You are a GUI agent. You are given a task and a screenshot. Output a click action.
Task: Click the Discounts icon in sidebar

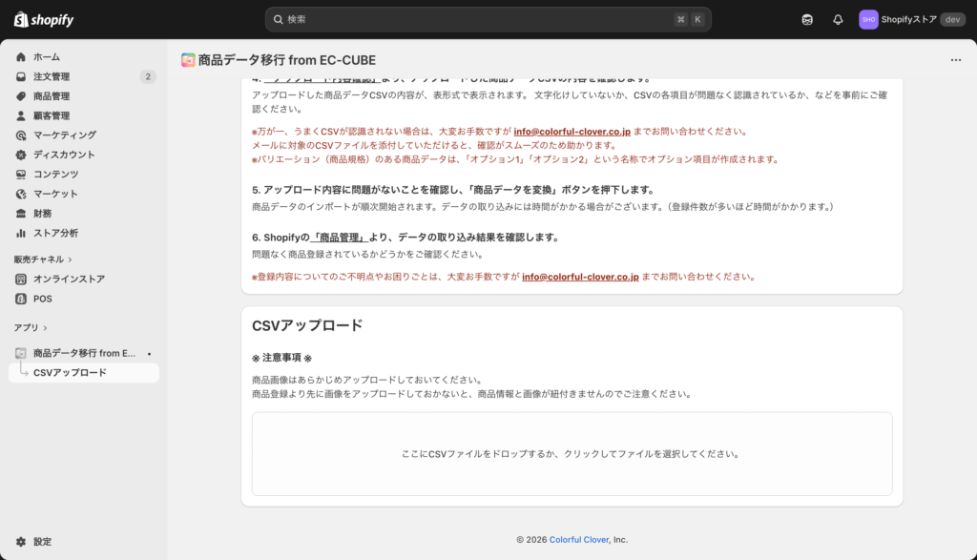21,155
